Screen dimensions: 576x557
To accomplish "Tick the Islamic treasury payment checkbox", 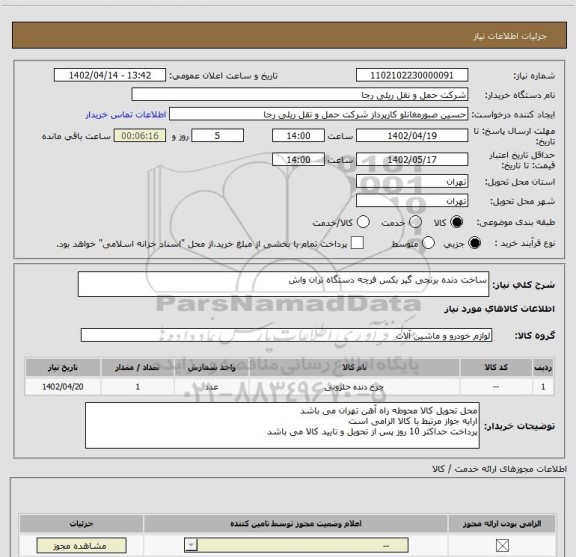I will [x=357, y=243].
